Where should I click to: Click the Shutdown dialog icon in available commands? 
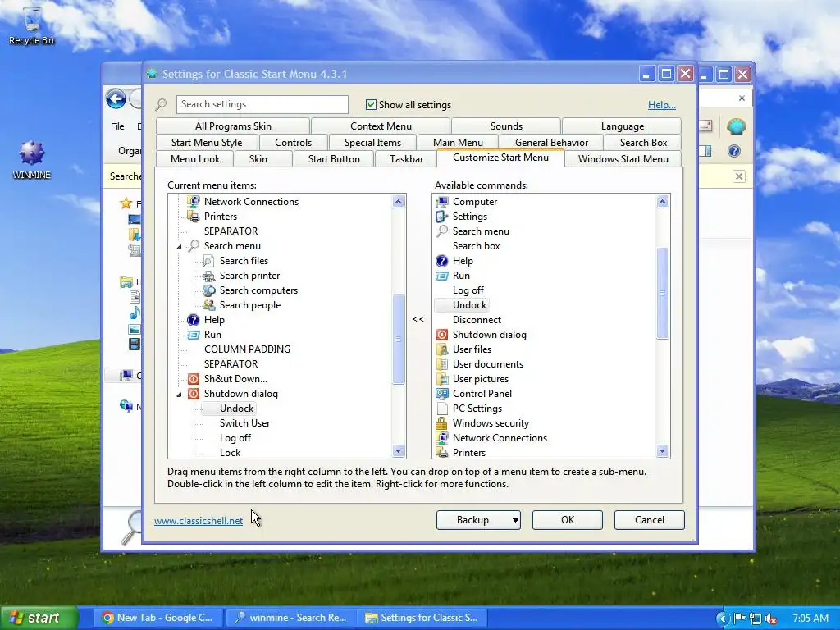(442, 335)
